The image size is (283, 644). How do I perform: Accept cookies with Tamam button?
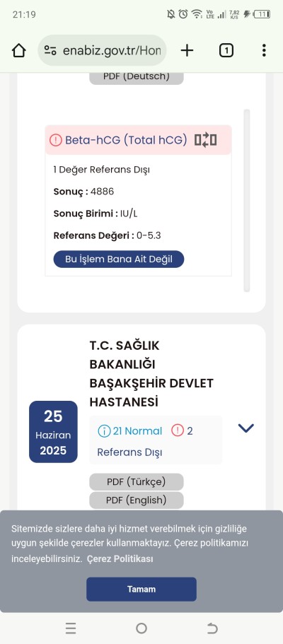(x=141, y=589)
